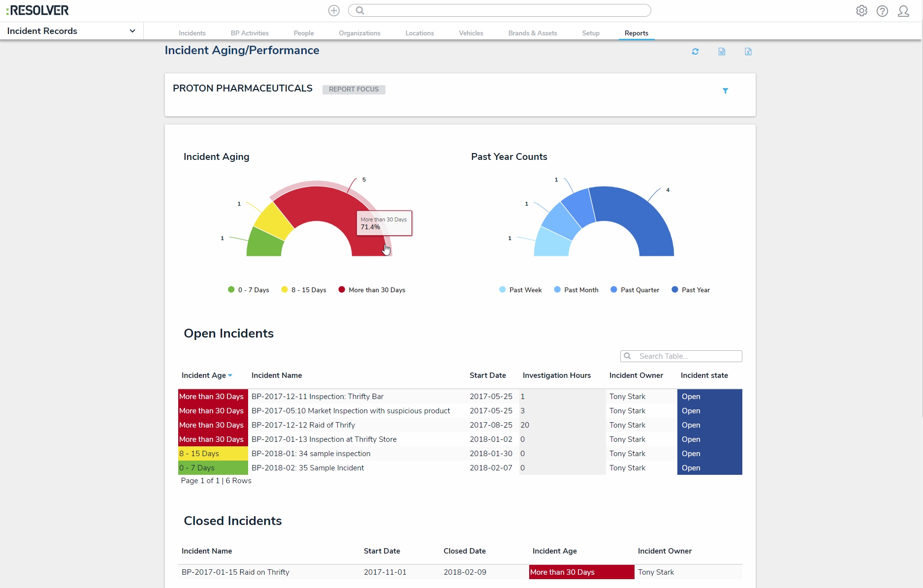Toggle the 0 - 7 Days legend item
This screenshot has height=588, width=923.
click(249, 290)
